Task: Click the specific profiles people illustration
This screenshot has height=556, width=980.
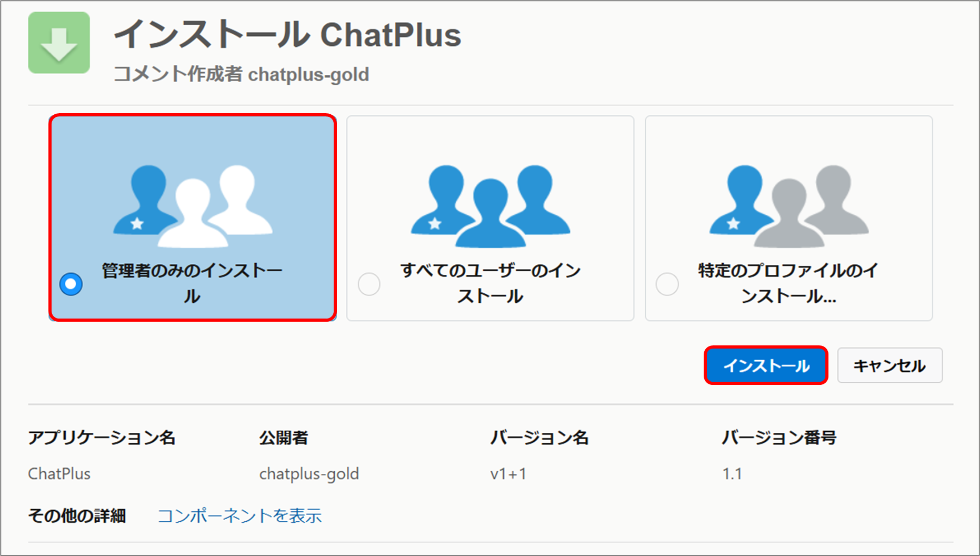Action: click(789, 206)
